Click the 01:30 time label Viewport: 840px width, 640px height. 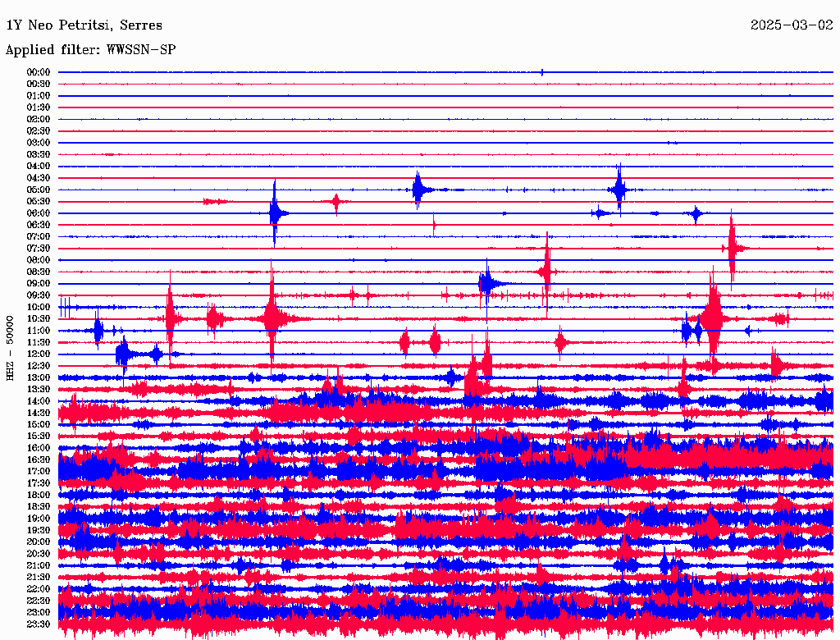(39, 107)
